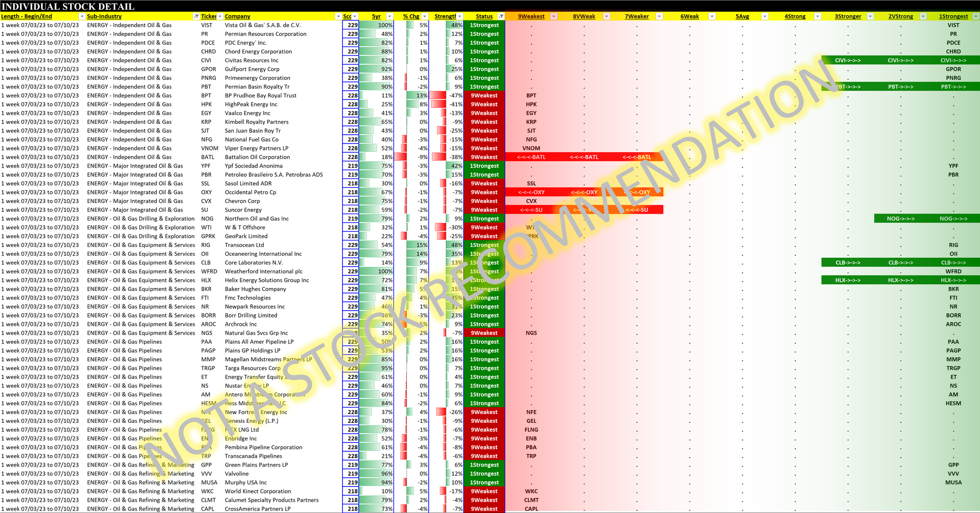Select the Transcanada Pipelines cell

pyautogui.click(x=283, y=456)
